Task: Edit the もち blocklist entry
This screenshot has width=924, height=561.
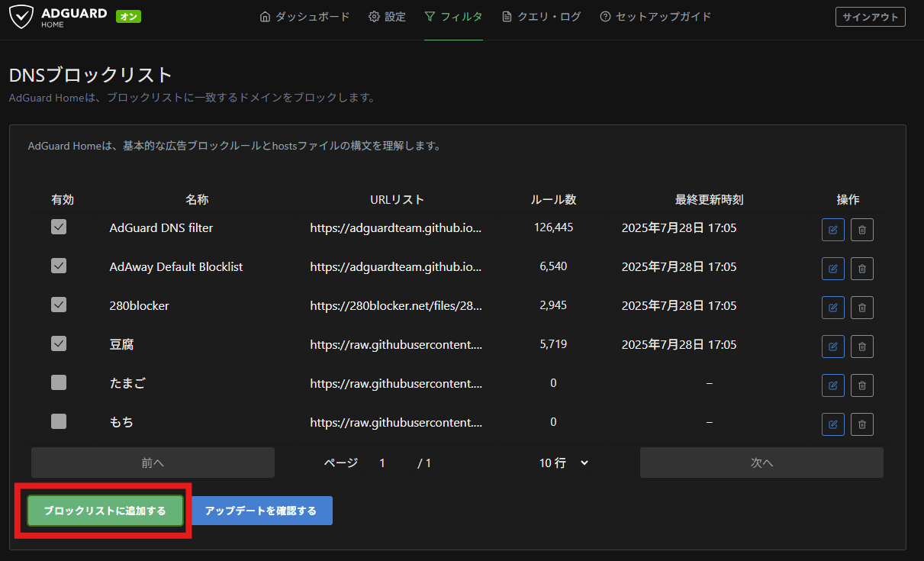Action: click(833, 424)
